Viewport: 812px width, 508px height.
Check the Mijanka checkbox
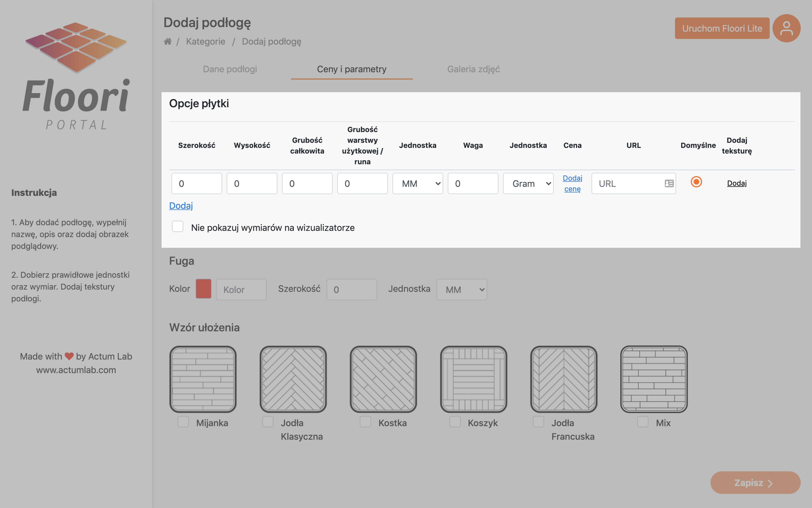point(183,422)
